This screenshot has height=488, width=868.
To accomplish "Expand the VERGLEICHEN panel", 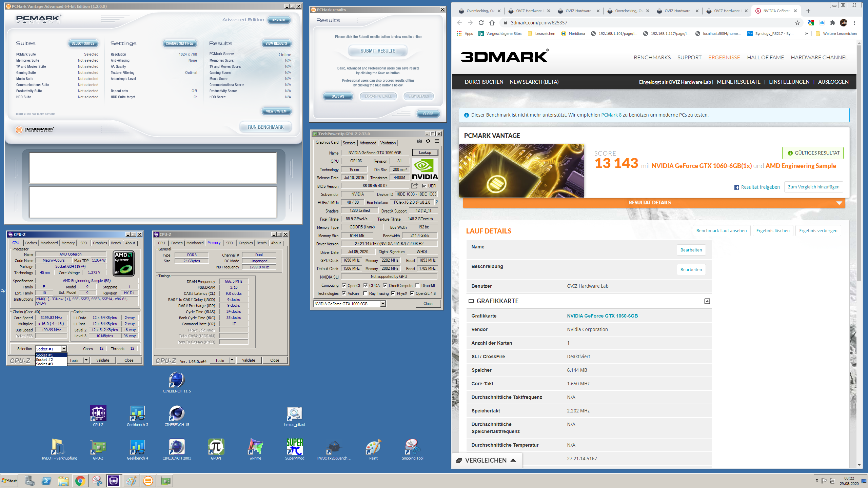I will 487,460.
